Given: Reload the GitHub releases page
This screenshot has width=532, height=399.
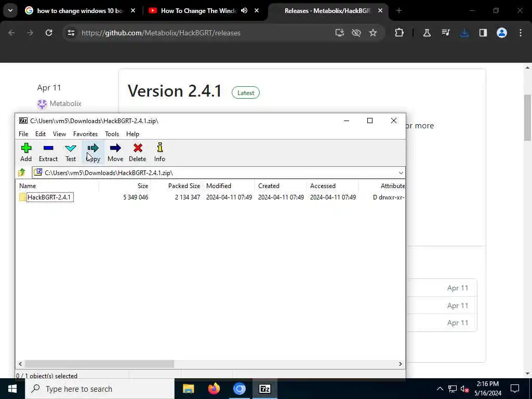Looking at the screenshot, I should point(49,33).
